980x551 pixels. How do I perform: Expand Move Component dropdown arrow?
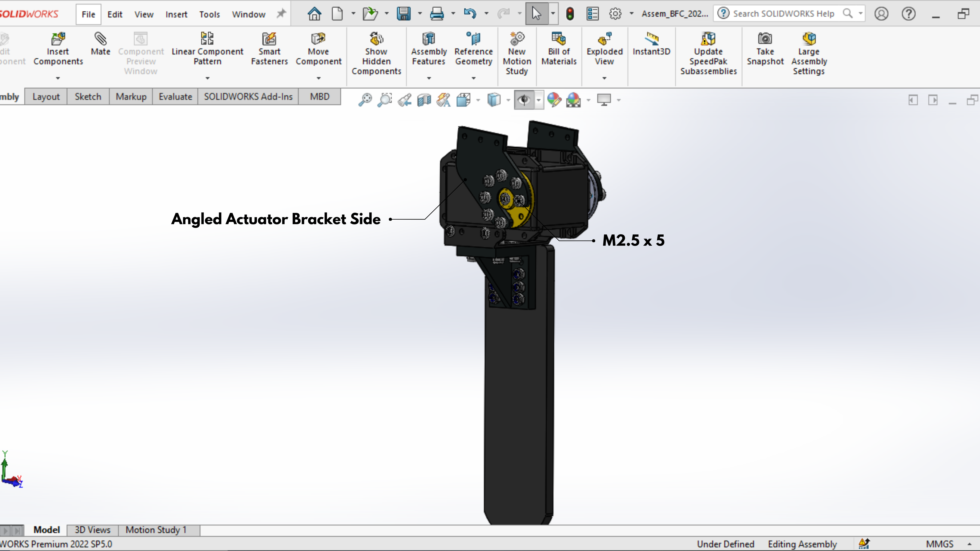(319, 78)
